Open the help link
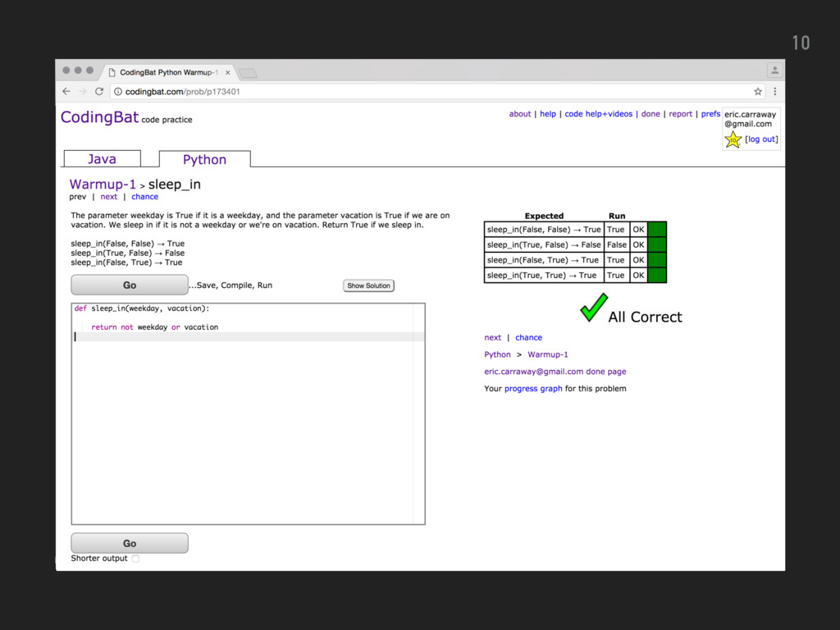The image size is (840, 630). pos(547,113)
